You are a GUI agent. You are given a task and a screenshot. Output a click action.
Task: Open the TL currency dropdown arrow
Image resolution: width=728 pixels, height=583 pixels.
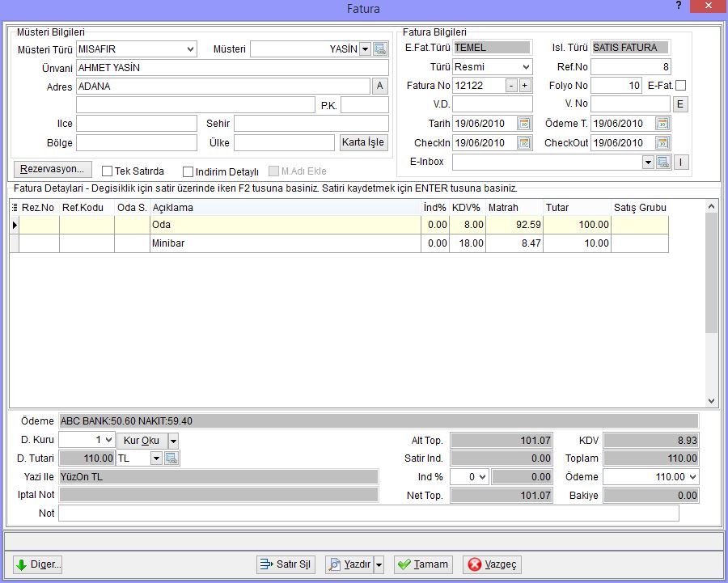tap(156, 458)
